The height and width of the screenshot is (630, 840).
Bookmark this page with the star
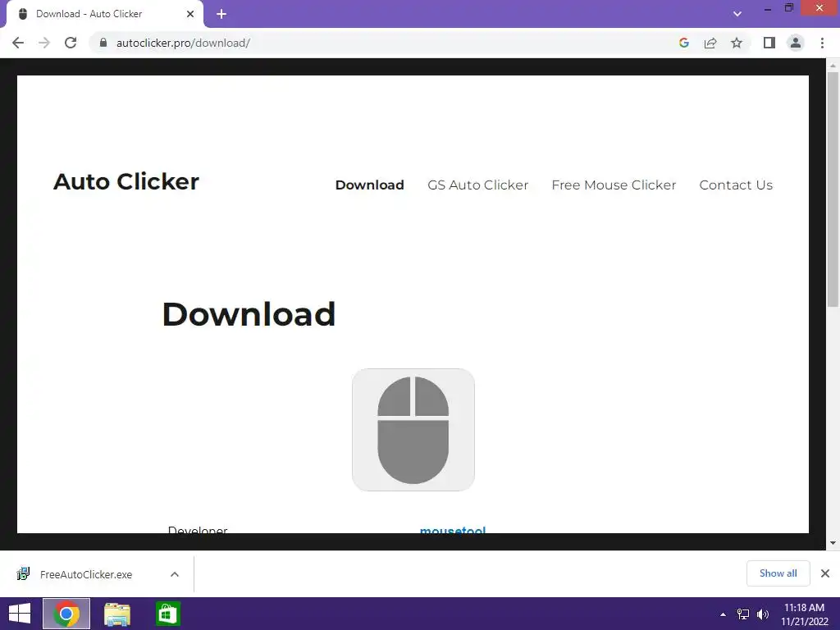737,43
